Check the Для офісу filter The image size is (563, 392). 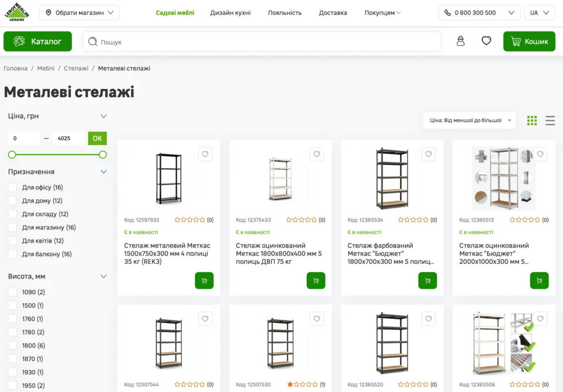pyautogui.click(x=13, y=187)
